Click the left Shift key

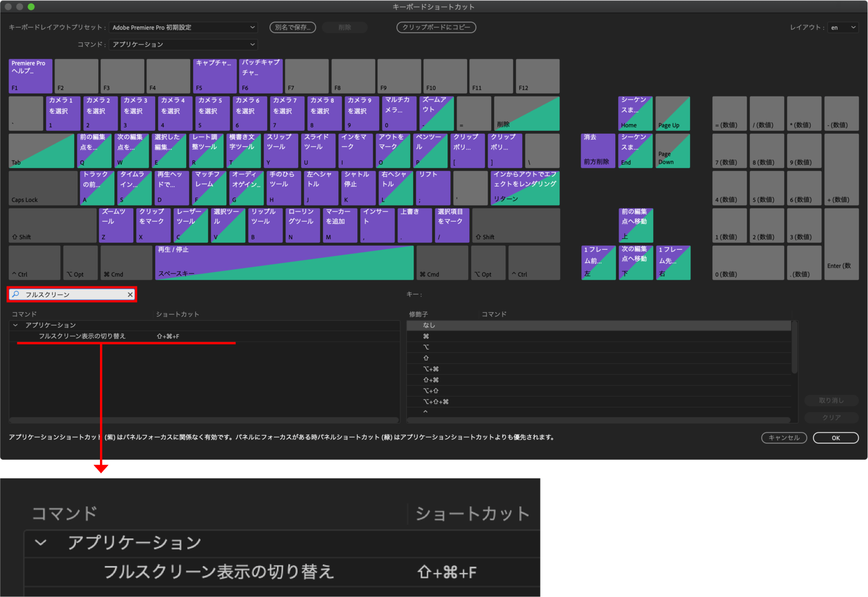click(52, 225)
